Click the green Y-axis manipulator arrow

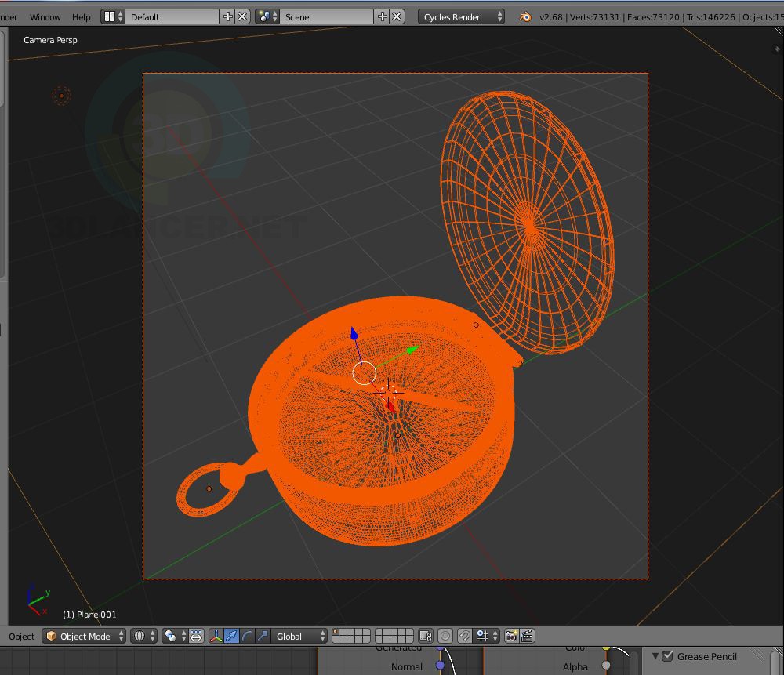(412, 350)
